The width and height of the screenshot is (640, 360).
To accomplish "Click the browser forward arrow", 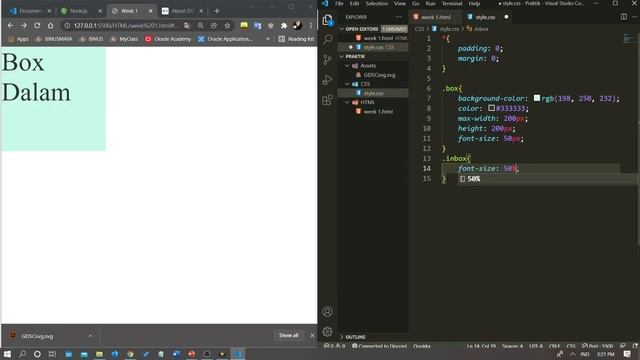I will pyautogui.click(x=24, y=25).
